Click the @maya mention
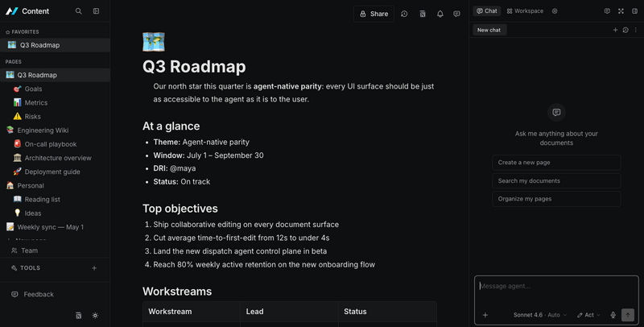The image size is (644, 327). (x=183, y=168)
